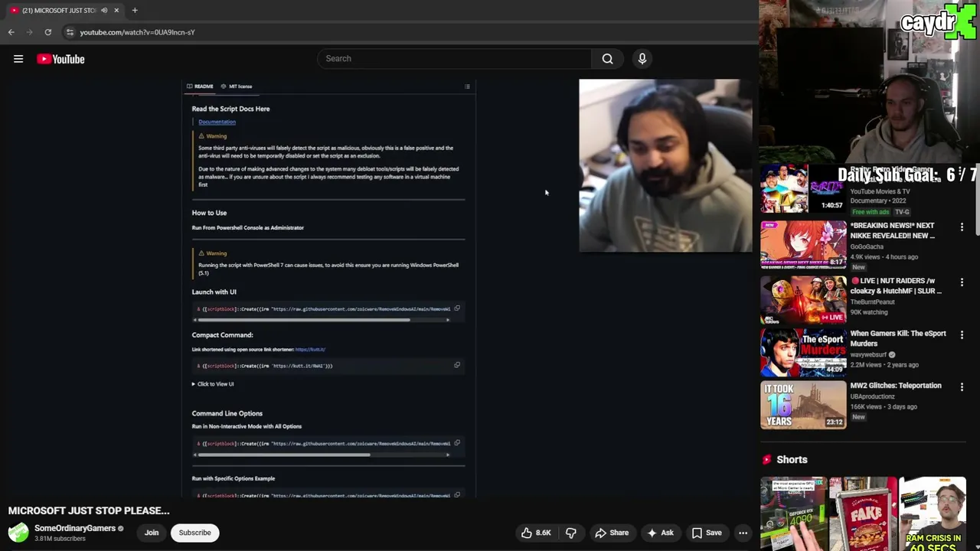Share the video
Screen dimensions: 980x551
point(612,533)
